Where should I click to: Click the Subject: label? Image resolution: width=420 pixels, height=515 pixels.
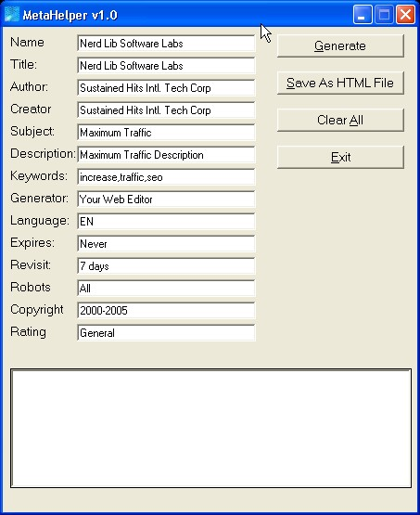click(32, 132)
